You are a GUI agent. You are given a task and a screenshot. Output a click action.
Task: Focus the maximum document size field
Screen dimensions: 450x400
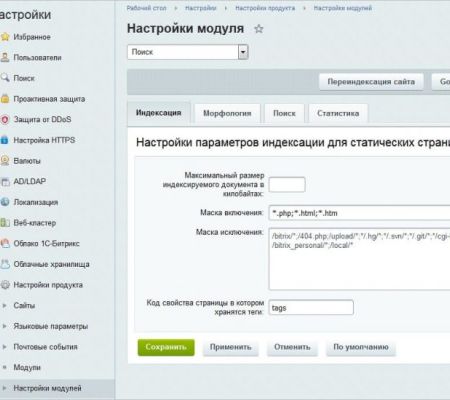pyautogui.click(x=287, y=185)
